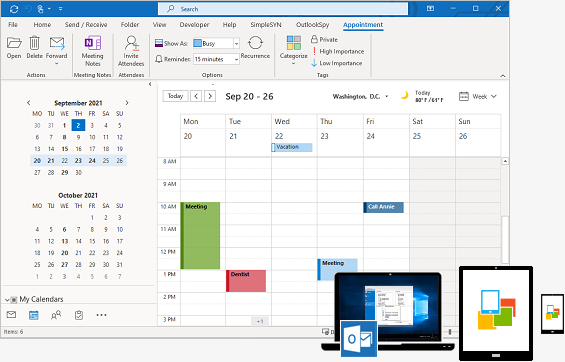The width and height of the screenshot is (565, 362).
Task: Toggle High Importance tag
Action: pyautogui.click(x=338, y=52)
